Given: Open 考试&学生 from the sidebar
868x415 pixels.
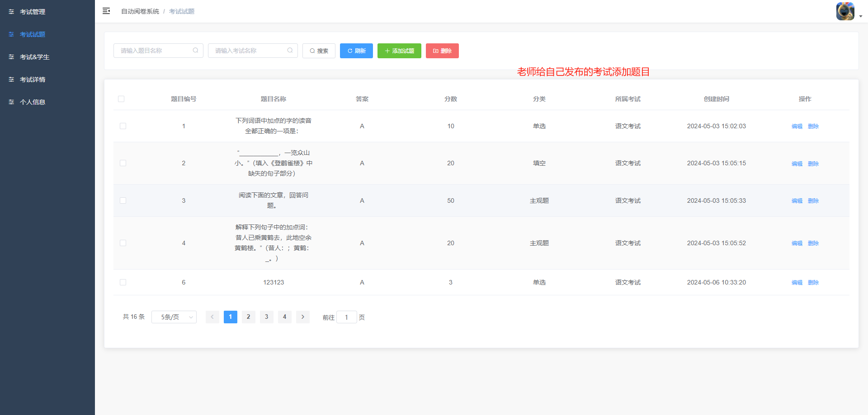Looking at the screenshot, I should coord(11,56).
